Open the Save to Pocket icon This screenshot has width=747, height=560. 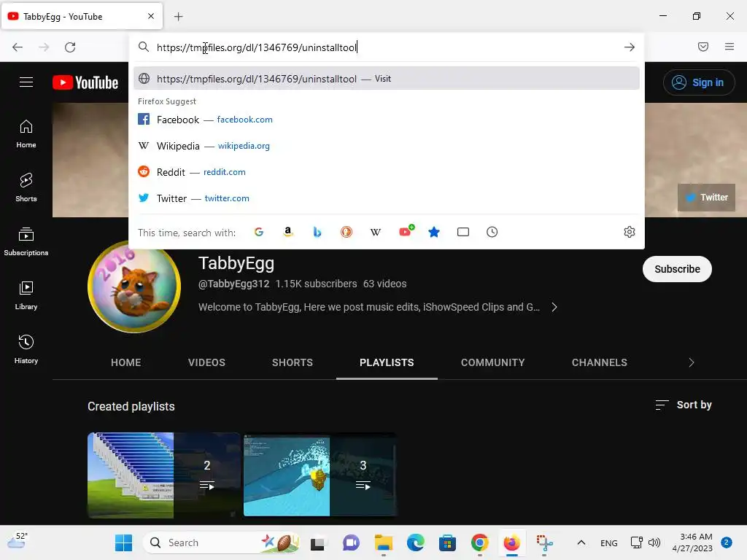(703, 47)
